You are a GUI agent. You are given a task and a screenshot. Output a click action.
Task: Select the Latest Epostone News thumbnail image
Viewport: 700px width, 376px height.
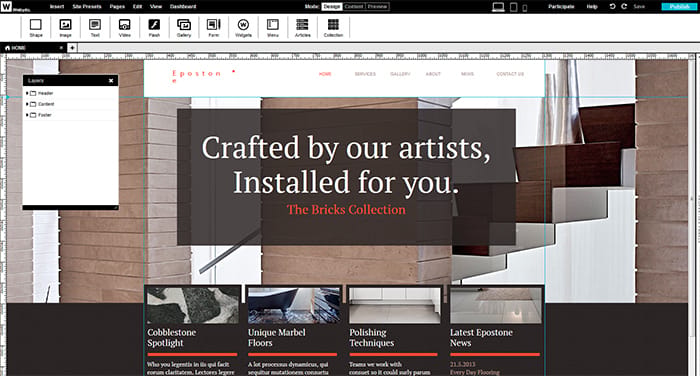coord(496,305)
